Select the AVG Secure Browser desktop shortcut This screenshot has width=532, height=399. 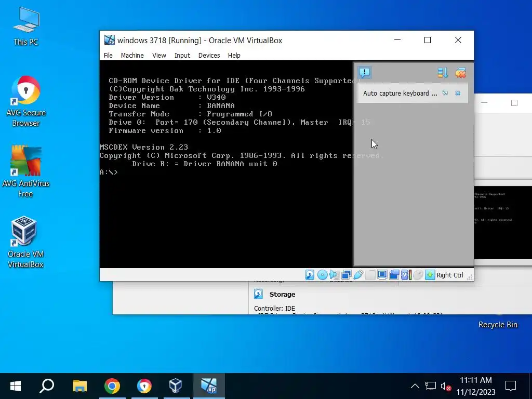pyautogui.click(x=26, y=101)
